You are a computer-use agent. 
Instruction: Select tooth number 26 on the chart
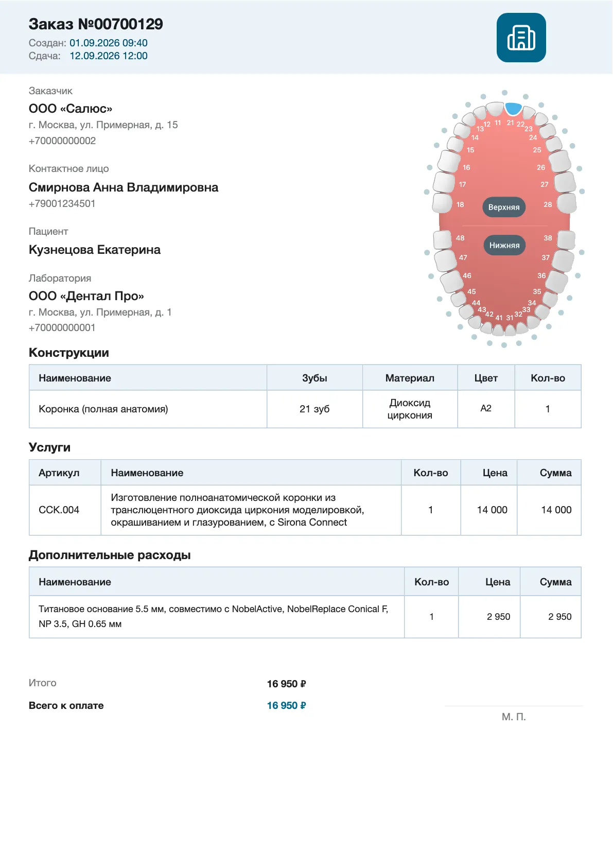pyautogui.click(x=559, y=161)
